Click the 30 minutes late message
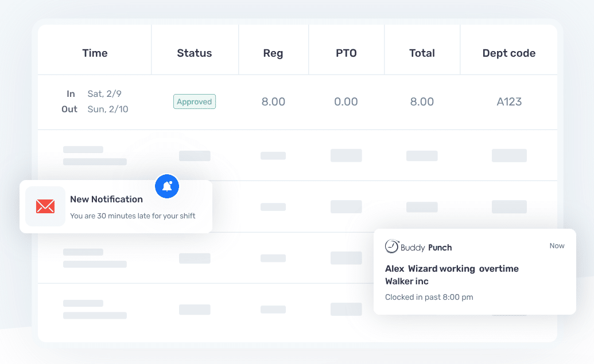This screenshot has height=364, width=594. pyautogui.click(x=133, y=216)
